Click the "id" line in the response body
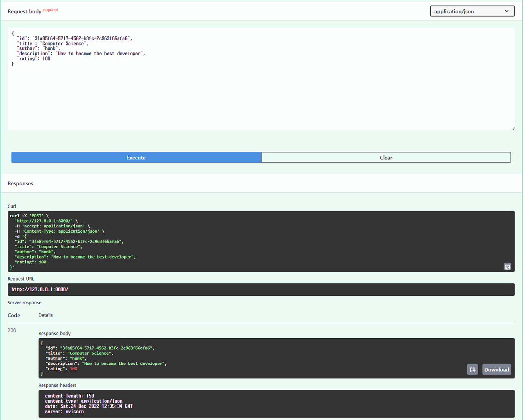 click(x=100, y=348)
